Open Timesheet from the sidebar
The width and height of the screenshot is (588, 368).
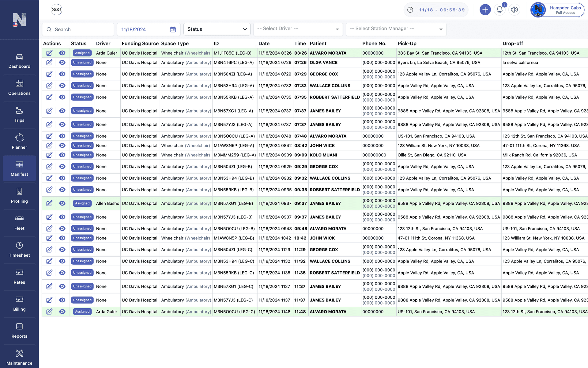(19, 250)
